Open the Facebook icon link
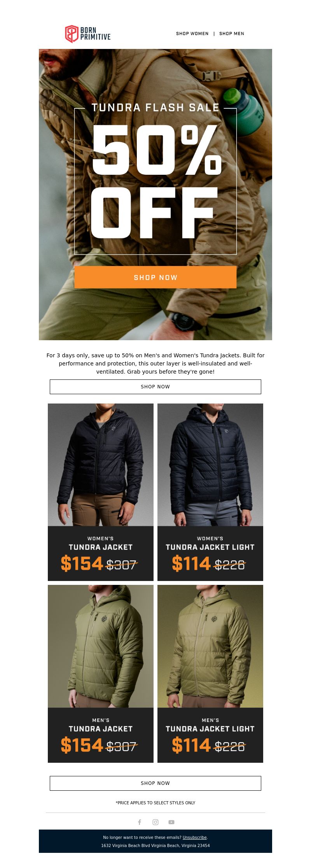This screenshot has width=311, height=868. pos(140,822)
